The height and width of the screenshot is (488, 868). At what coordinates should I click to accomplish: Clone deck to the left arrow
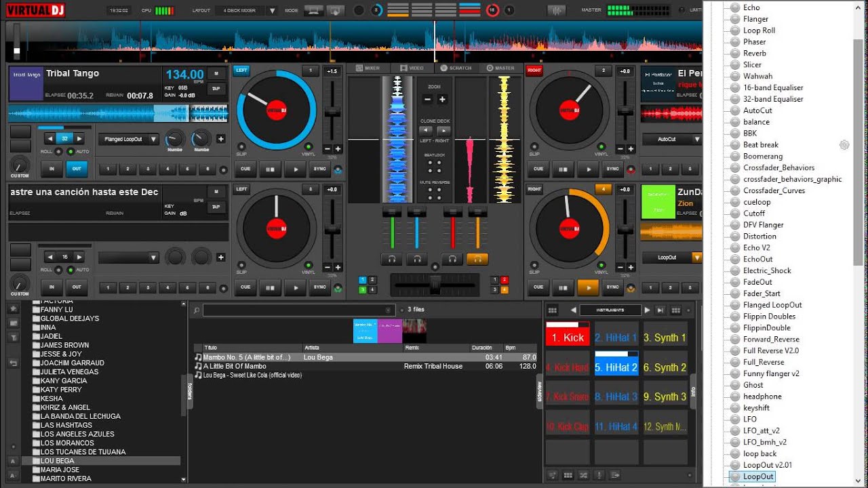coord(425,130)
